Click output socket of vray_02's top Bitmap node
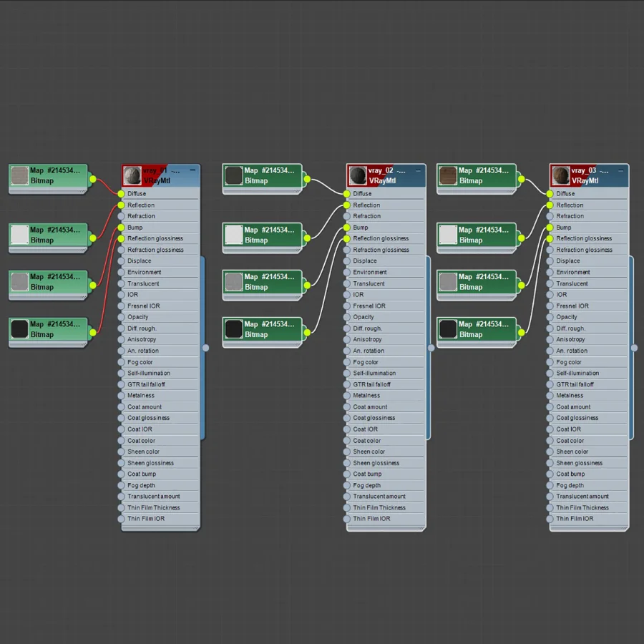Viewport: 644px width, 644px height. (x=307, y=179)
